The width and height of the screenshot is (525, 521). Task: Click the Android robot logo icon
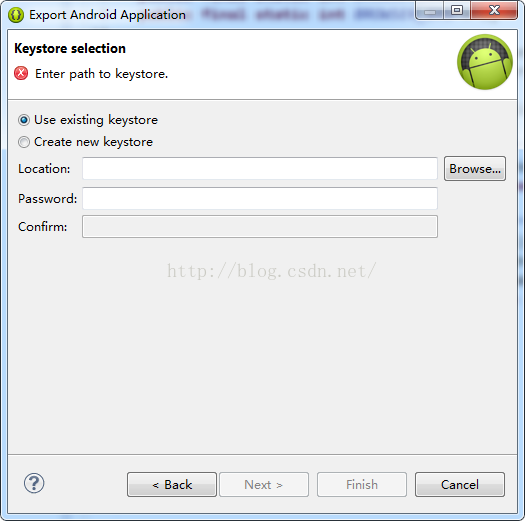[x=484, y=62]
